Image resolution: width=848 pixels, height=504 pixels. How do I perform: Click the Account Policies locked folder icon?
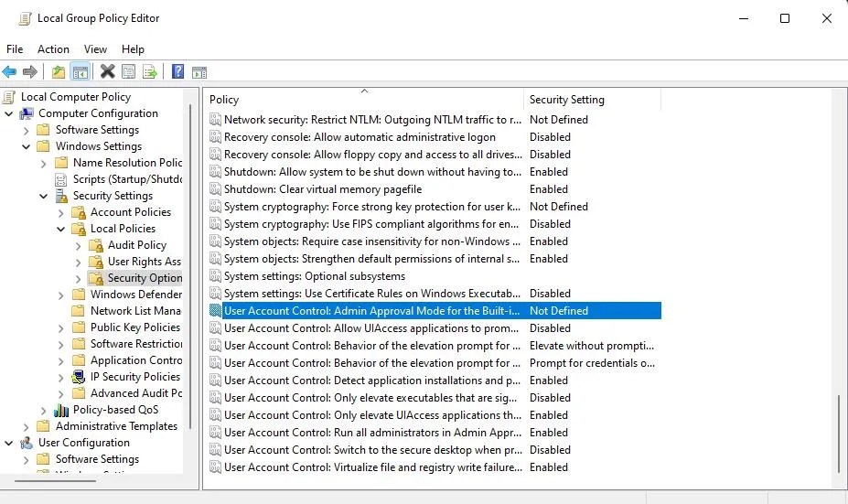coord(79,212)
